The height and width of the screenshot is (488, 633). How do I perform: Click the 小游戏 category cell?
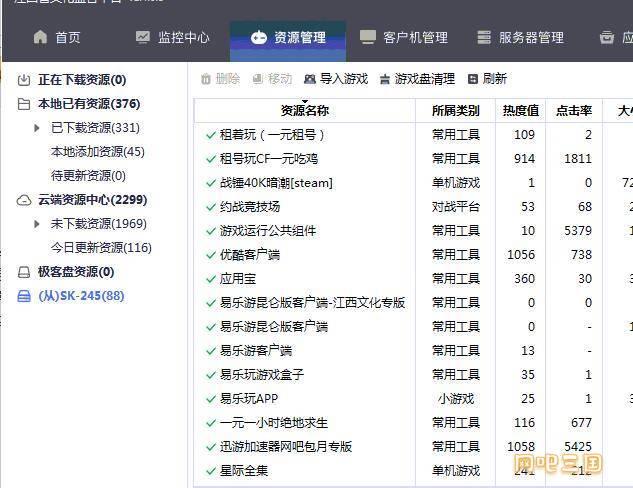coord(455,399)
